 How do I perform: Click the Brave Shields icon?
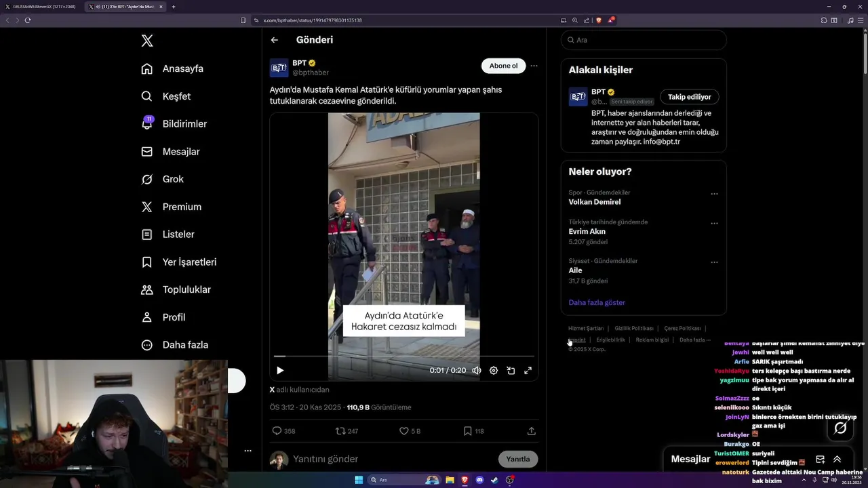599,20
